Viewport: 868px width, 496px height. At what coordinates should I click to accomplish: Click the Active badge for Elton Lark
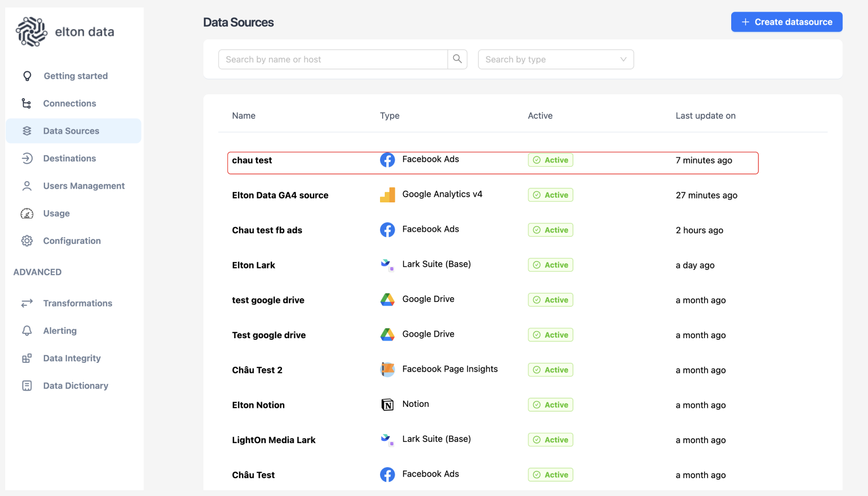click(x=550, y=265)
